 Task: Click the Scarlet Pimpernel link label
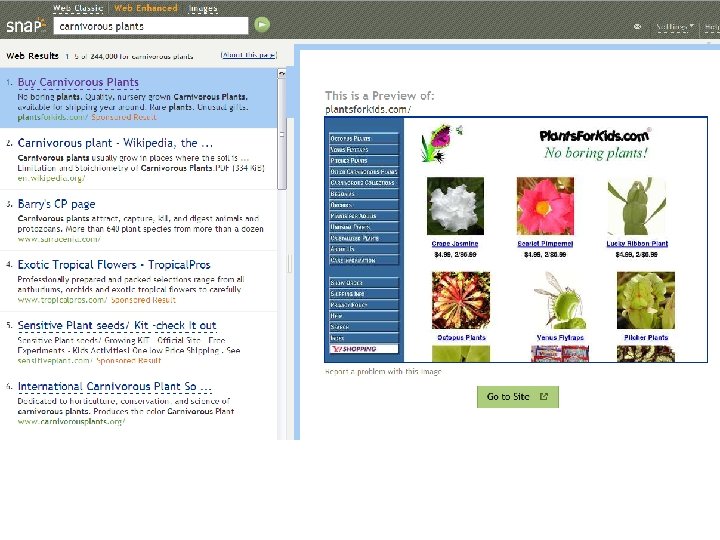pos(545,244)
